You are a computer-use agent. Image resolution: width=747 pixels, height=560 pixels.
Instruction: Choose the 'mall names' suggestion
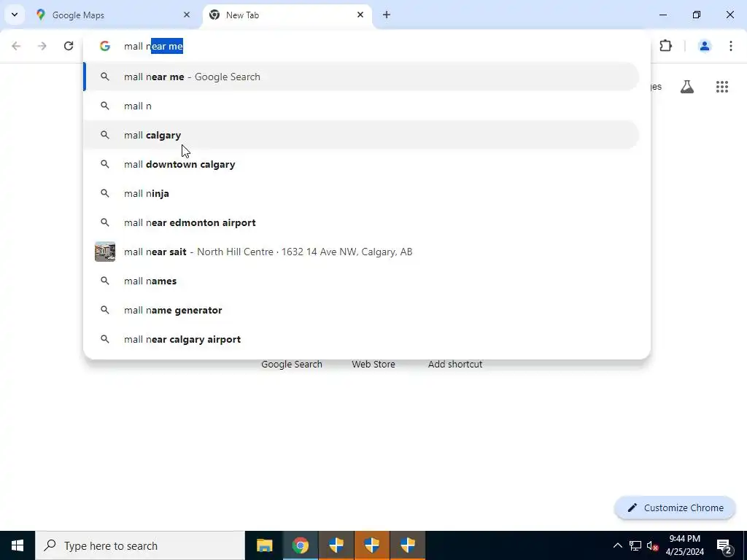[362, 281]
